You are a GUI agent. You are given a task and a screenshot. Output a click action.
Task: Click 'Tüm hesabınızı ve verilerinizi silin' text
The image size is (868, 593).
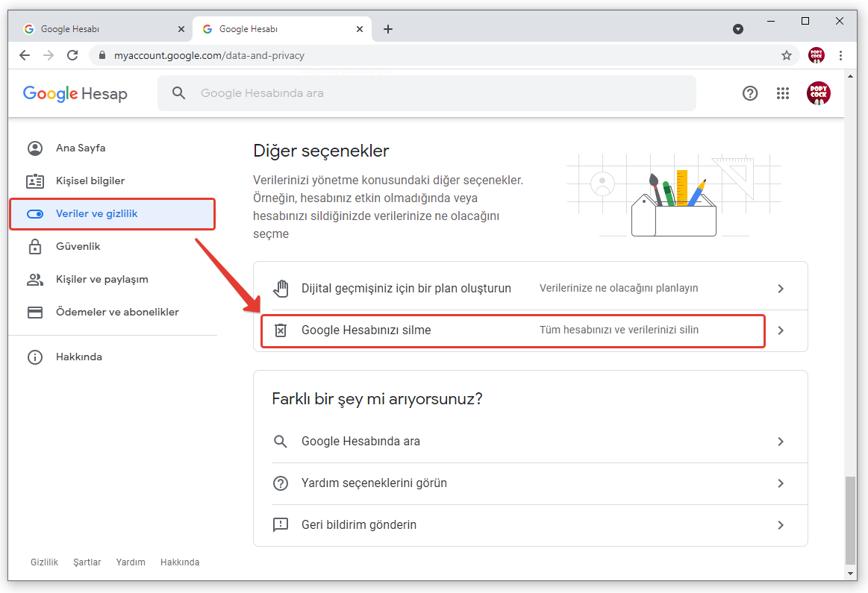click(x=619, y=330)
